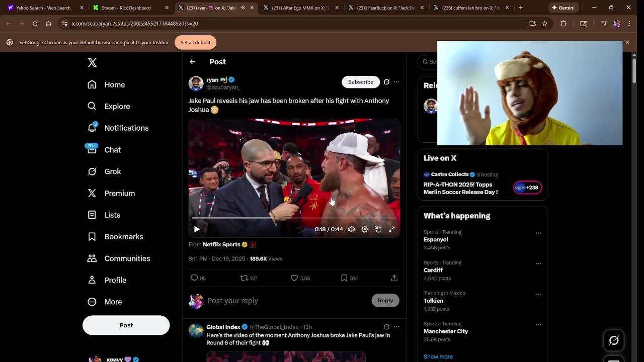Image resolution: width=644 pixels, height=362 pixels.
Task: Toggle picture-in-picture on the video
Action: pyautogui.click(x=378, y=229)
